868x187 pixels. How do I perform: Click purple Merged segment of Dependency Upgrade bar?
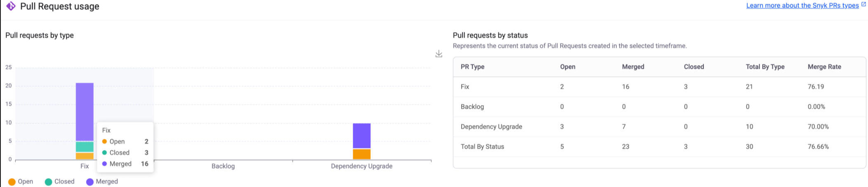click(x=361, y=136)
